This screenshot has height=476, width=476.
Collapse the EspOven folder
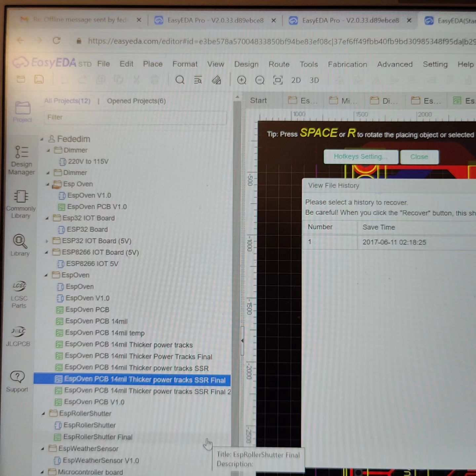(x=46, y=275)
